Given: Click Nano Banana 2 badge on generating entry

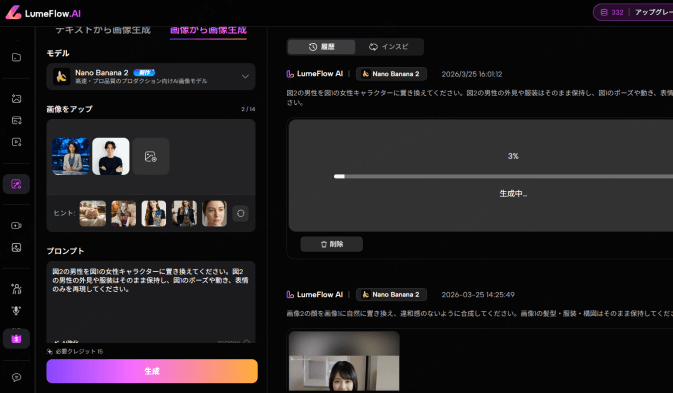Looking at the screenshot, I should coord(391,74).
